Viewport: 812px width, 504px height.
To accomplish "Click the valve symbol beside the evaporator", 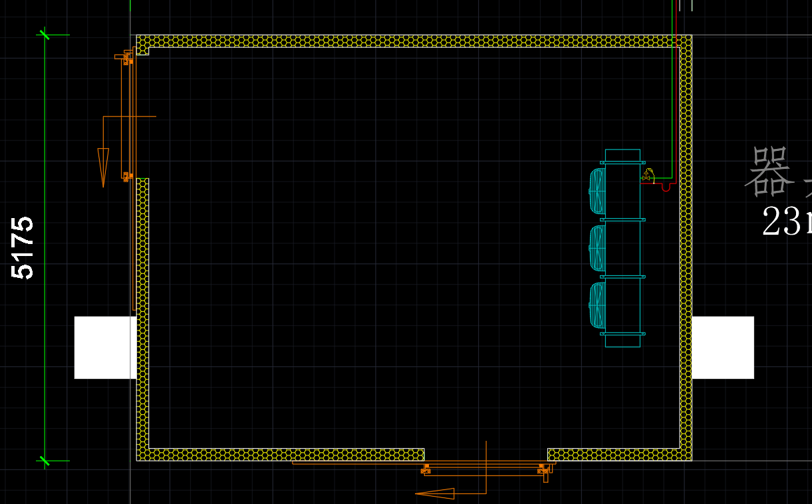I will 648,177.
